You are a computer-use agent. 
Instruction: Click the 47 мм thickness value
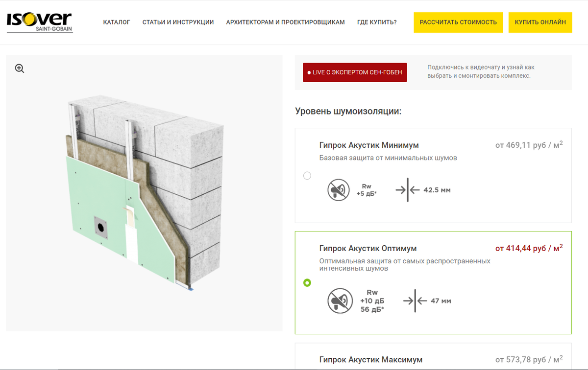tap(441, 301)
